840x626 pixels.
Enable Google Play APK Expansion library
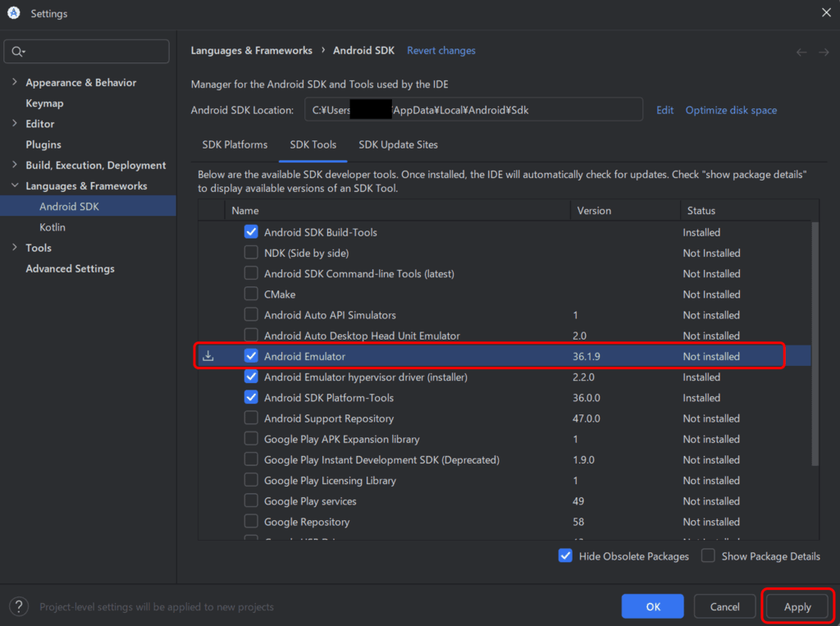251,438
